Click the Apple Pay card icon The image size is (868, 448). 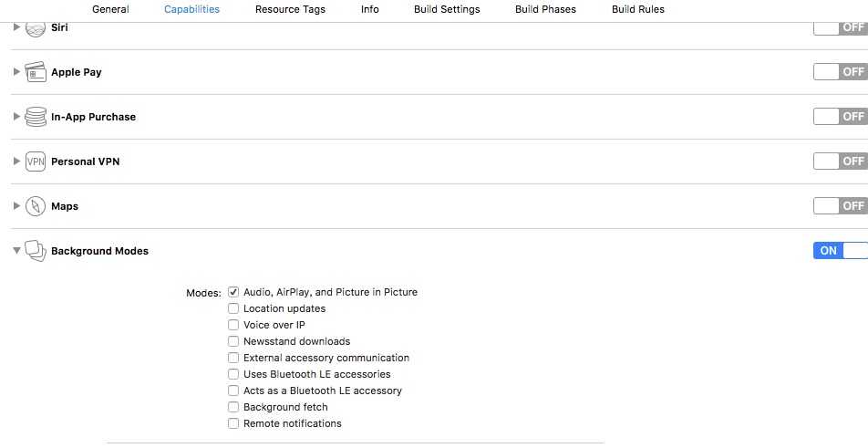[x=36, y=72]
